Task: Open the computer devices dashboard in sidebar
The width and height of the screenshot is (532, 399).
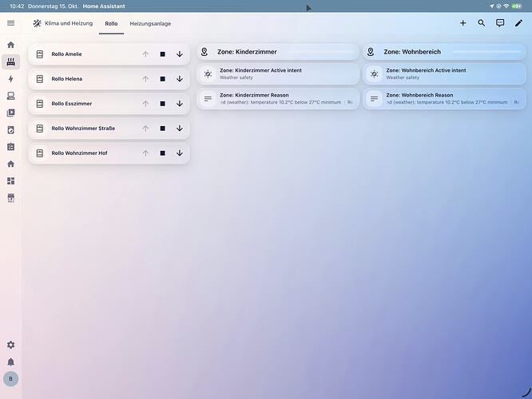Action: pyautogui.click(x=11, y=96)
